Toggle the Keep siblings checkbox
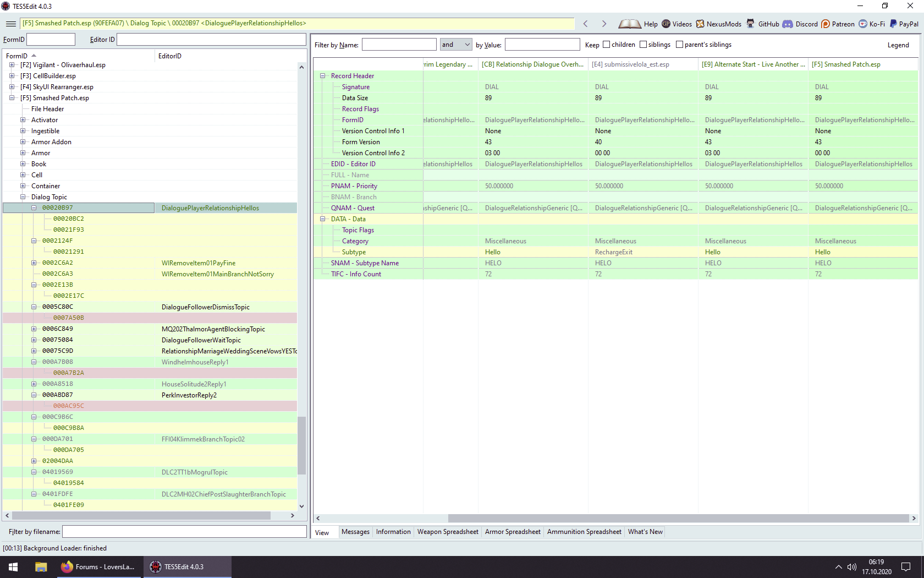924x578 pixels. click(643, 45)
